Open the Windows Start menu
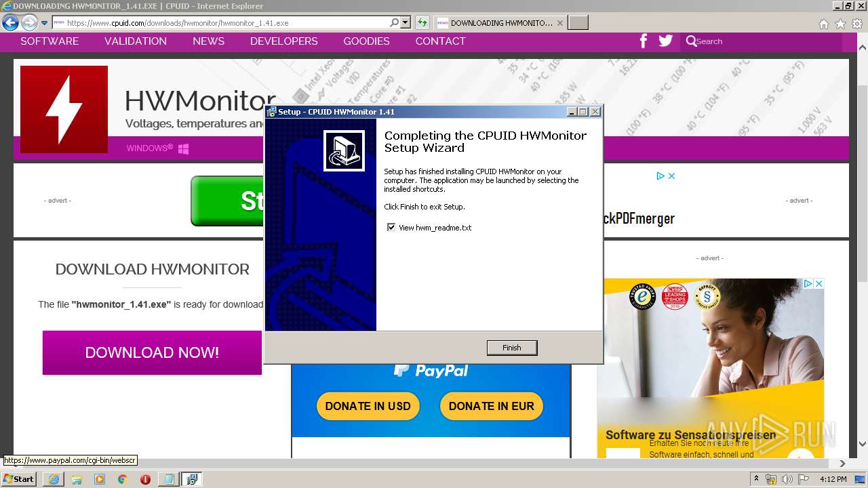The image size is (868, 488). pos(18,479)
